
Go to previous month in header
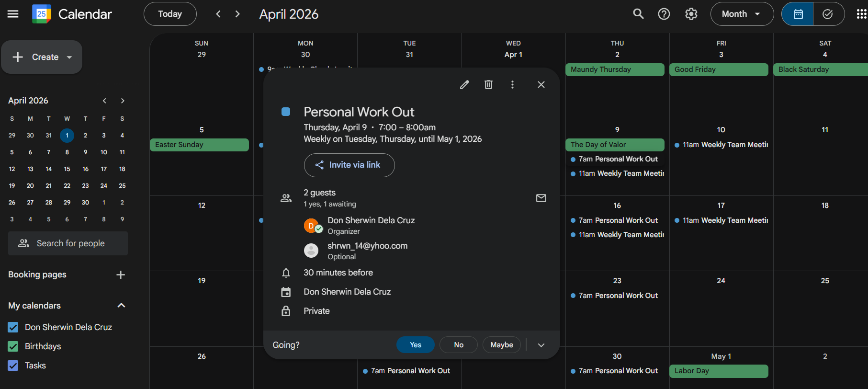218,14
